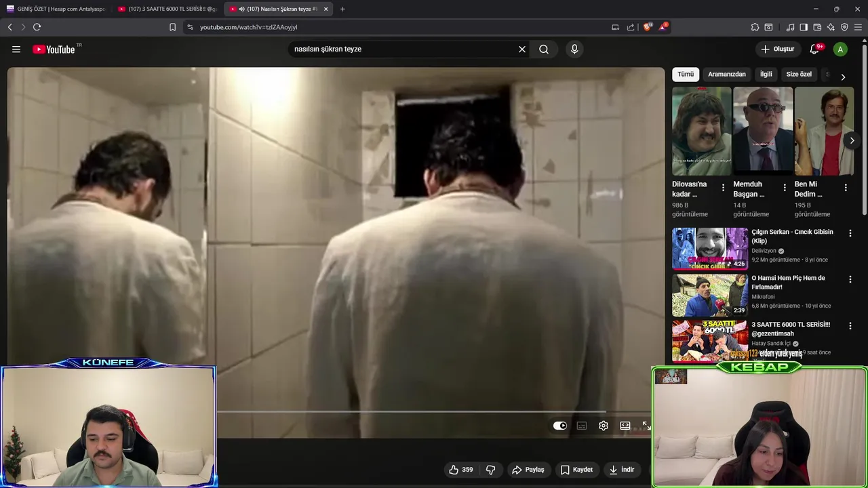Select the İlgili filter chip
This screenshot has width=868, height=488.
(766, 75)
